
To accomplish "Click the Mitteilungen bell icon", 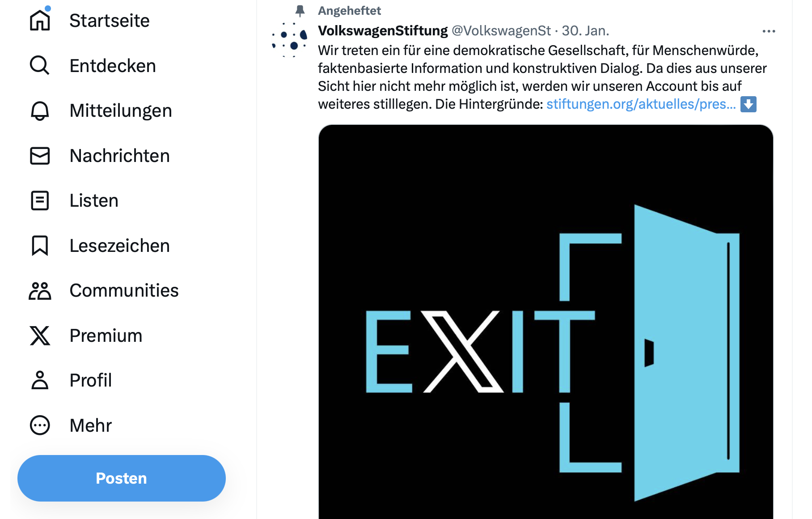I will tap(40, 111).
